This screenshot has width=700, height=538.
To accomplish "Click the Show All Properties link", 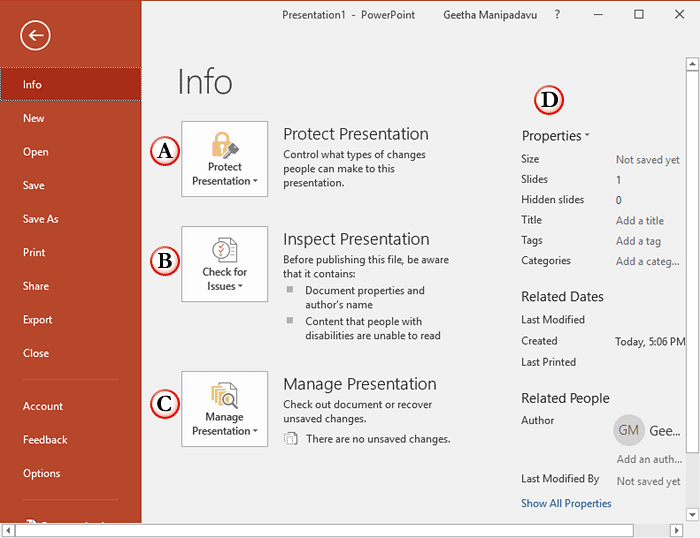I will click(x=566, y=503).
